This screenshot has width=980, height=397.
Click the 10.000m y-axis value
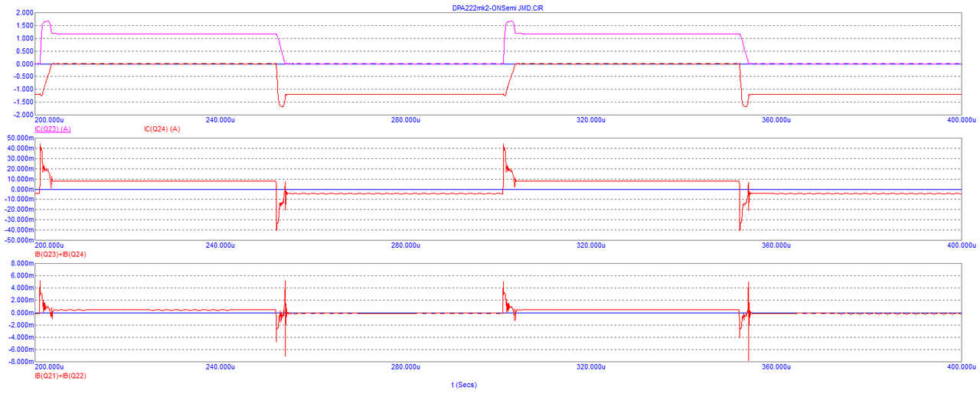click(19, 179)
